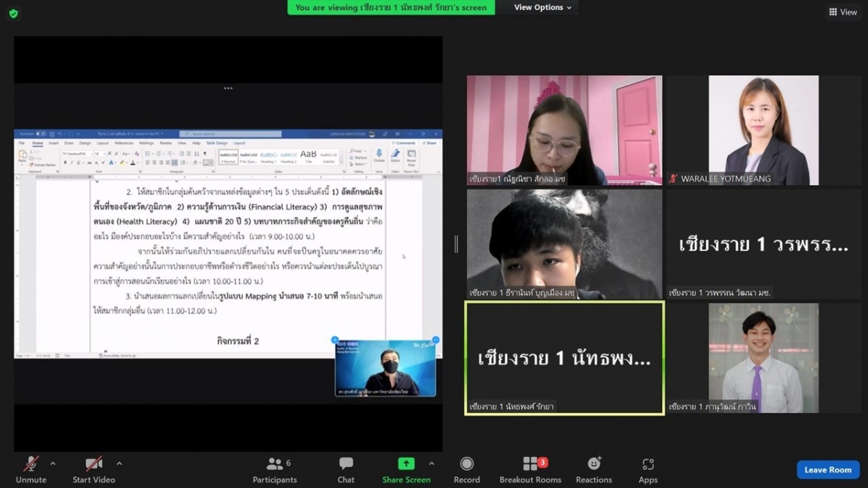Open audio options arrow beside Unmute

coord(52,463)
